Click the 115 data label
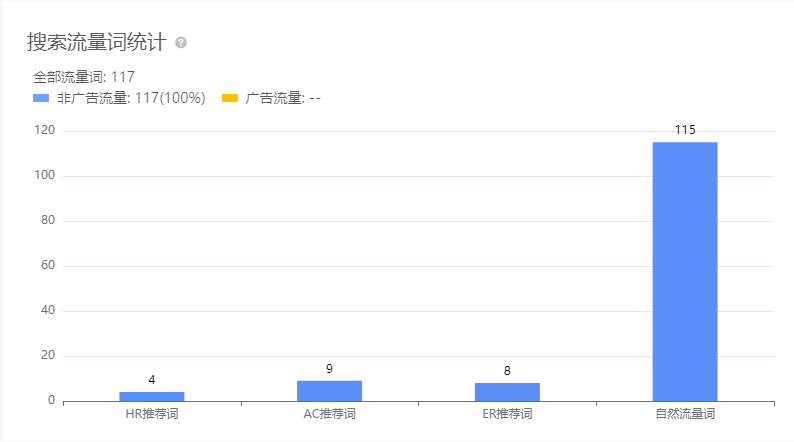The image size is (794, 442). pyautogui.click(x=685, y=130)
